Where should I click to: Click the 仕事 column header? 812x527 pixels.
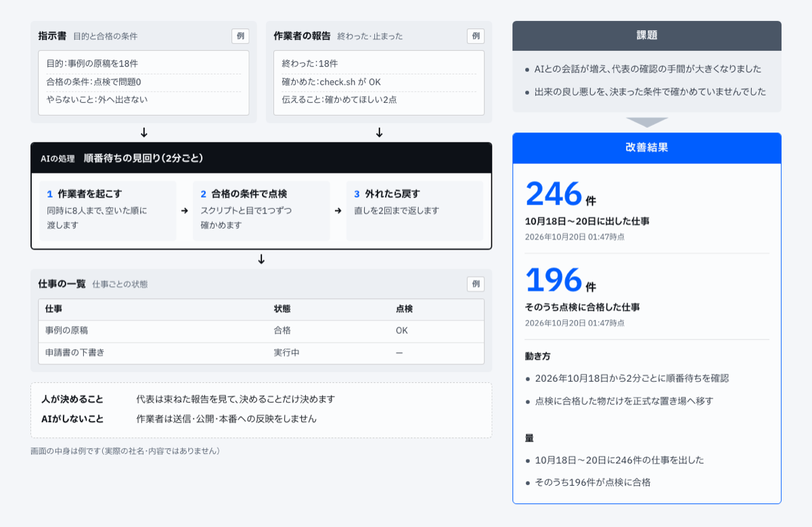[x=53, y=308]
